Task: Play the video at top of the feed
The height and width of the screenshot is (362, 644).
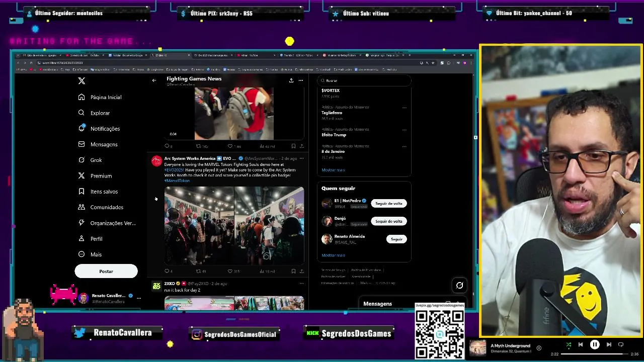Action: pos(234,114)
